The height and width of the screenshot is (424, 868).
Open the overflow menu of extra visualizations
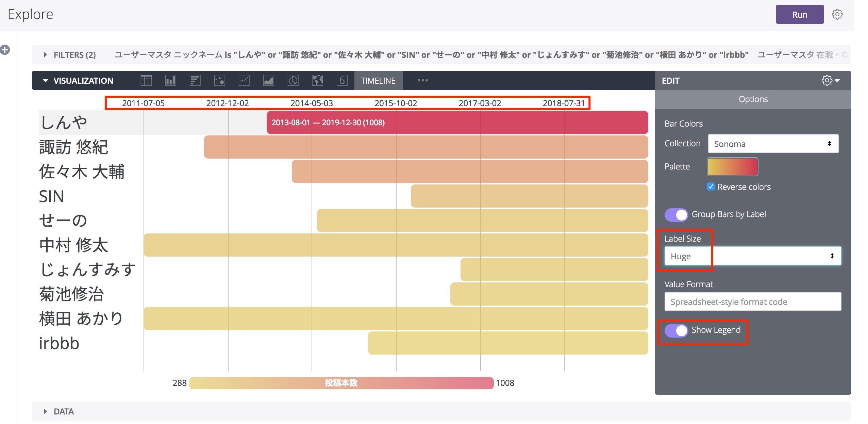point(423,81)
